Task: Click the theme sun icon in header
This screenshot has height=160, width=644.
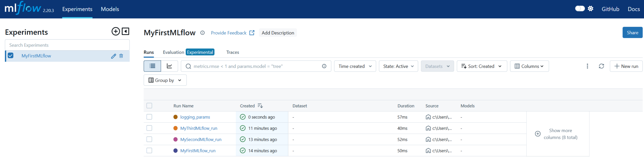Action: [590, 9]
